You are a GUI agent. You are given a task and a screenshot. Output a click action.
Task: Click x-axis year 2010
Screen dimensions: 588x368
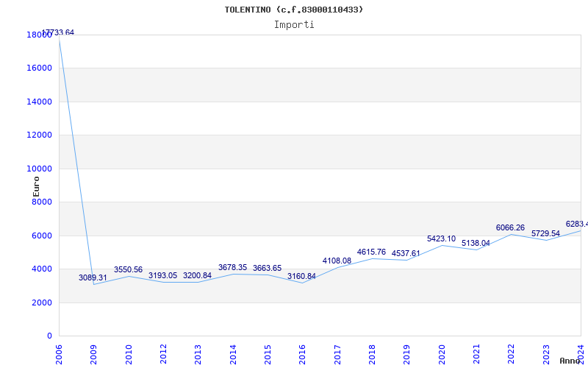point(129,354)
